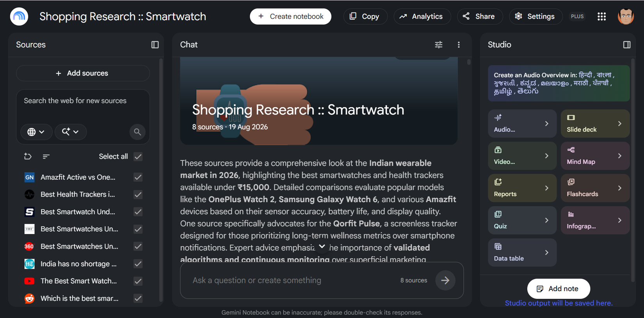This screenshot has width=644, height=318.
Task: Add a note in Studio
Action: (559, 289)
